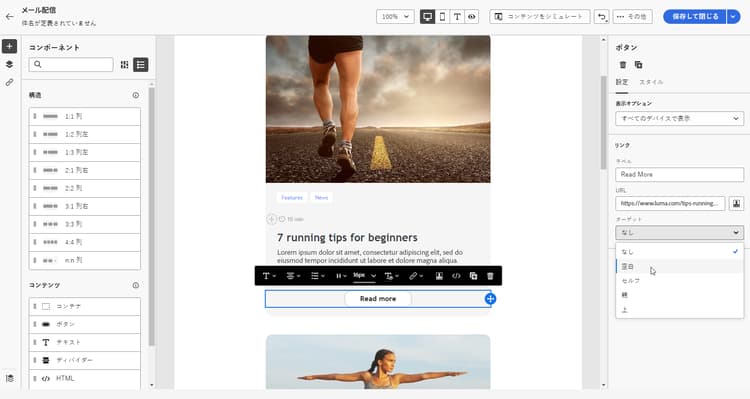Open the 100% zoom dropdown
This screenshot has height=399, width=750.
click(395, 17)
